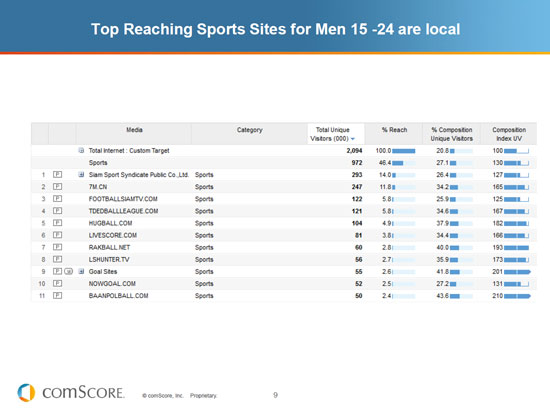This screenshot has height=408, width=550.
Task: Click the 293 visitors value
Action: coord(357,175)
